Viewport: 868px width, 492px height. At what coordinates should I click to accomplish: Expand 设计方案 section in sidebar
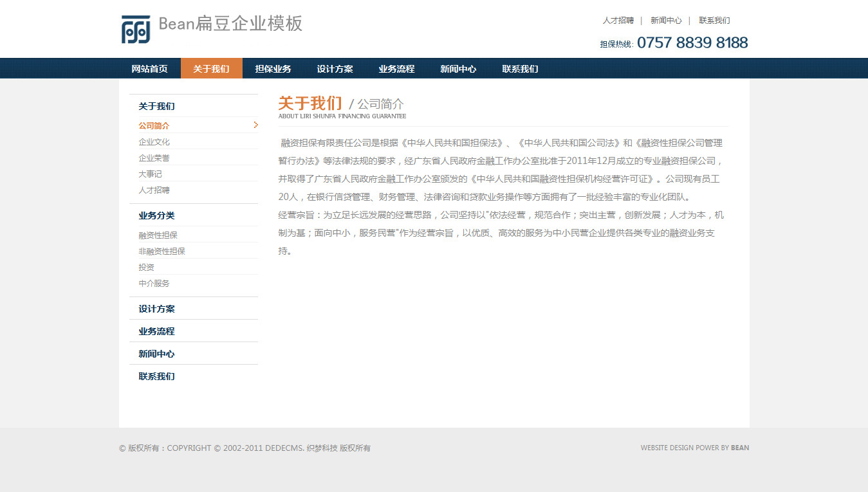click(156, 309)
